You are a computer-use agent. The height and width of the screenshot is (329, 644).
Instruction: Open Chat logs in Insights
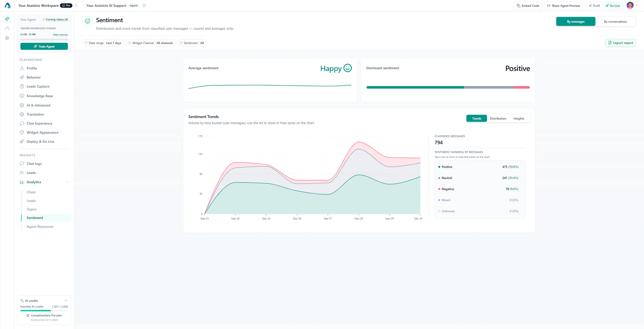(x=44, y=164)
